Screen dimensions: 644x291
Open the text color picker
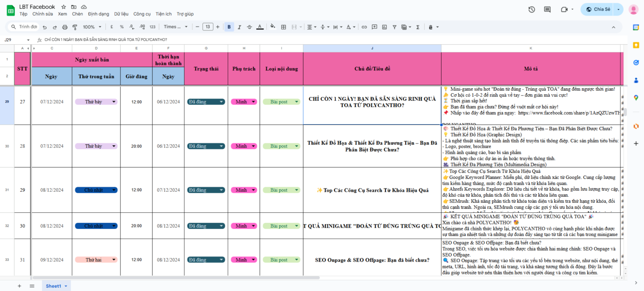point(260,27)
